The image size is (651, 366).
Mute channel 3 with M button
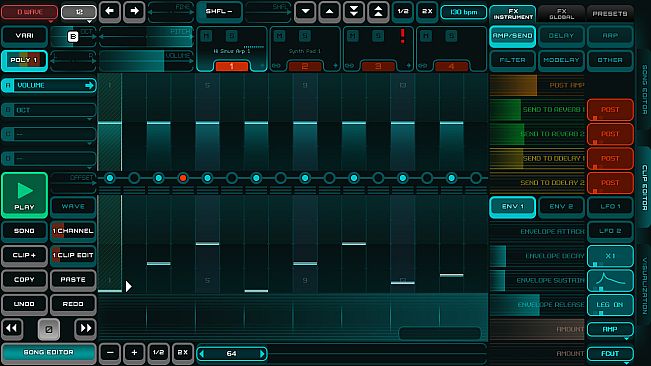click(352, 36)
